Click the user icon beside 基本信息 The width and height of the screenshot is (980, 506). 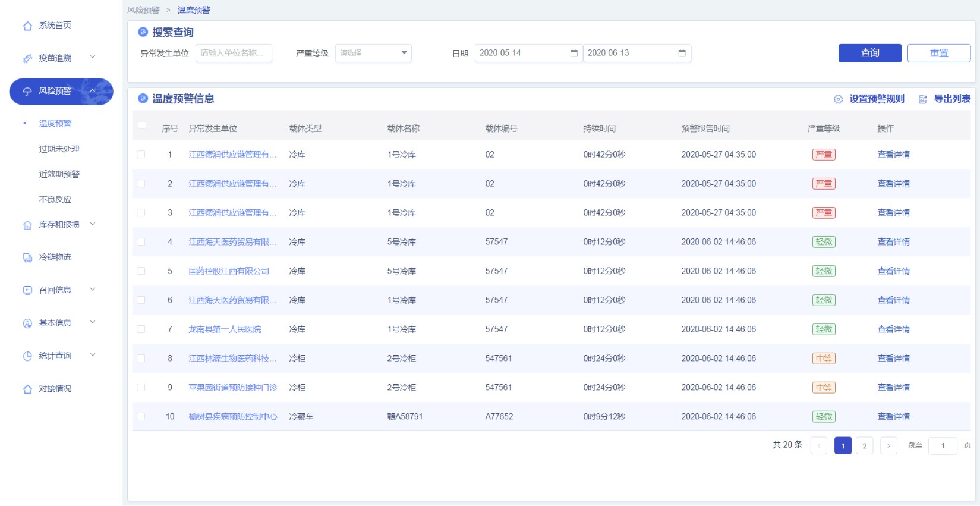pos(27,323)
